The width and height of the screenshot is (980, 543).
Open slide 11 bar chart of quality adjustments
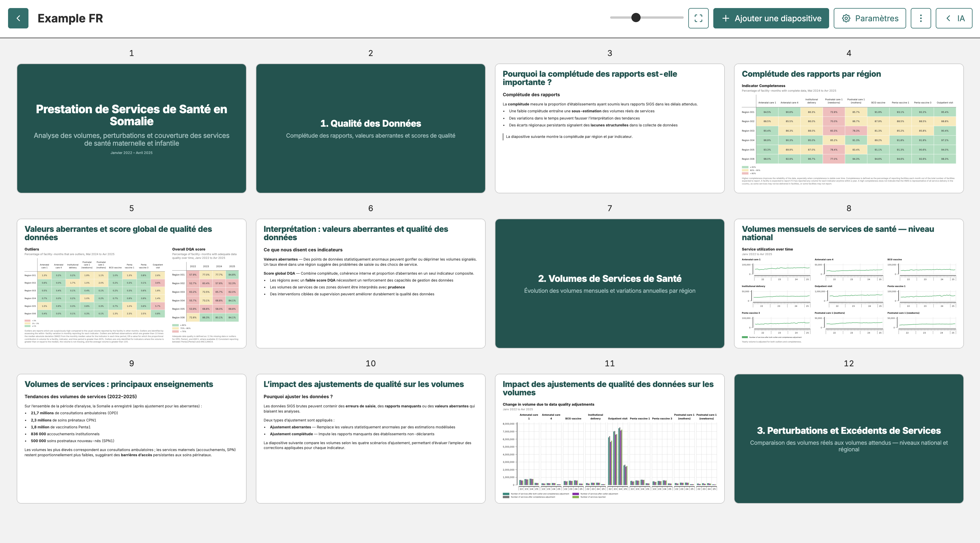point(610,438)
